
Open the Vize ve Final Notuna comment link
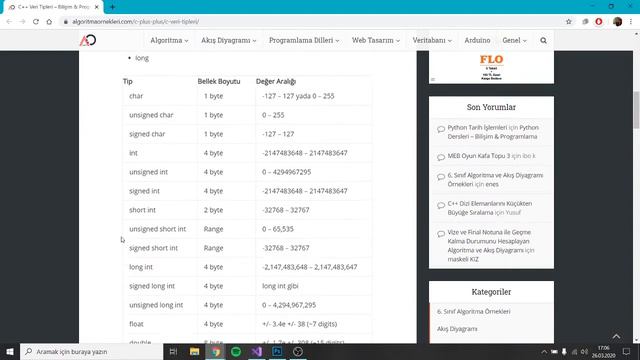(x=491, y=246)
